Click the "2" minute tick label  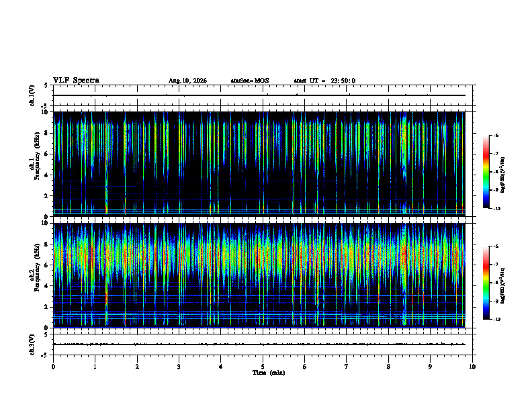(137, 367)
